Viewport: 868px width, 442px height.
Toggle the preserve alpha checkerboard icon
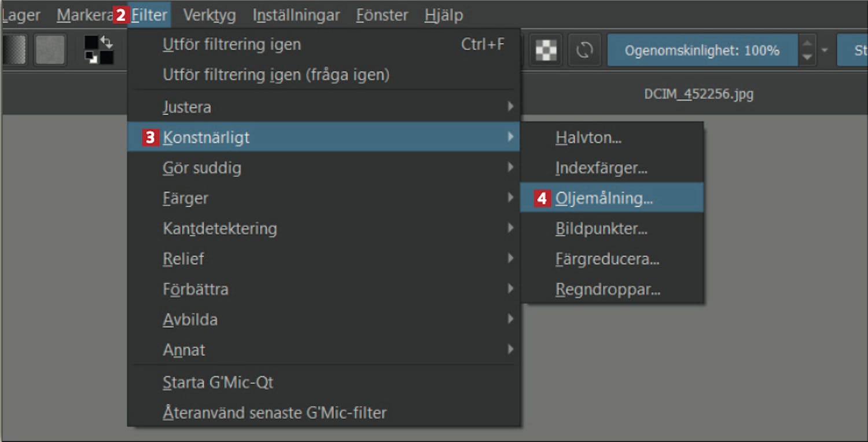click(x=546, y=50)
